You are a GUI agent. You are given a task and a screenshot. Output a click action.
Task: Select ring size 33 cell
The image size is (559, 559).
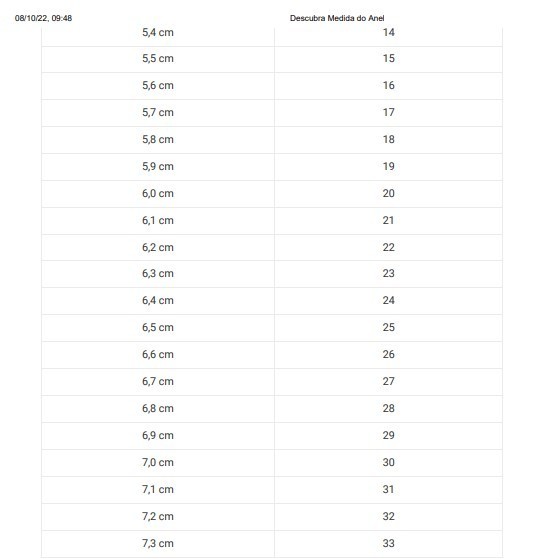(389, 544)
